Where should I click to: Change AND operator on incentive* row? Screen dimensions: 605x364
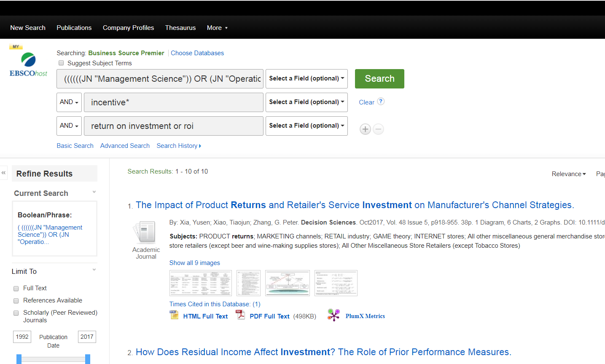coord(69,102)
